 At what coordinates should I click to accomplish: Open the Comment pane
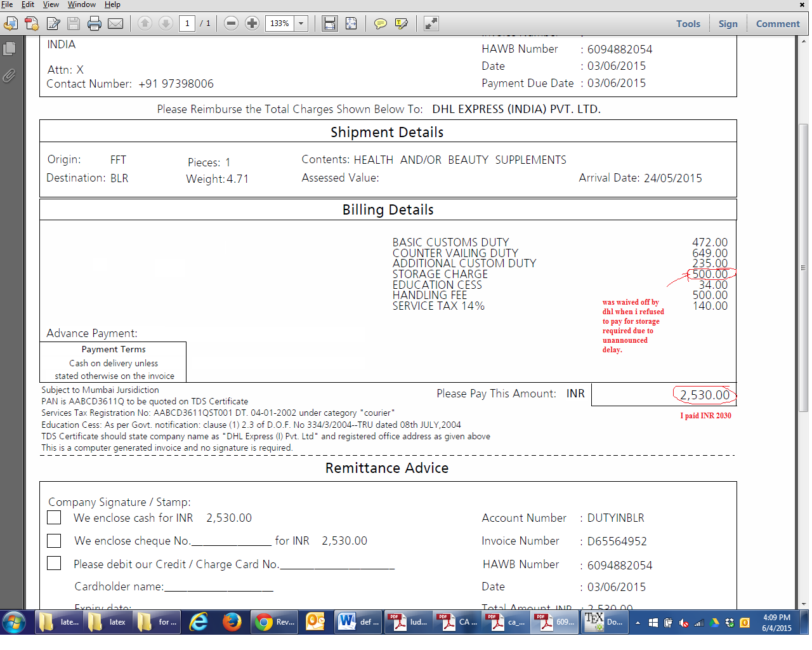pyautogui.click(x=777, y=24)
